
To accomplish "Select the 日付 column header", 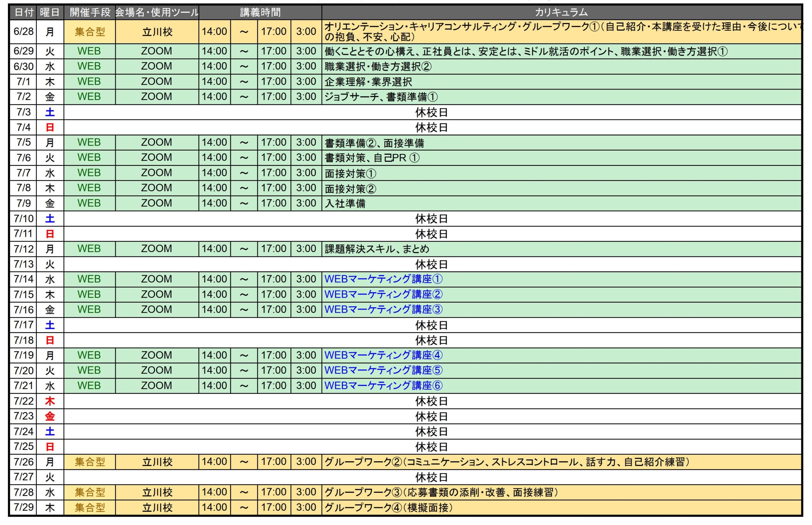I will [23, 13].
